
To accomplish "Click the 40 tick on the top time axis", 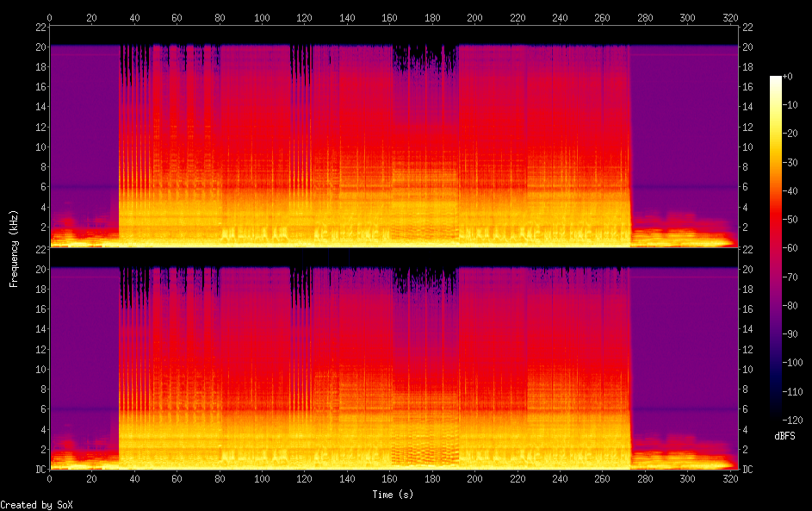I will [x=134, y=17].
